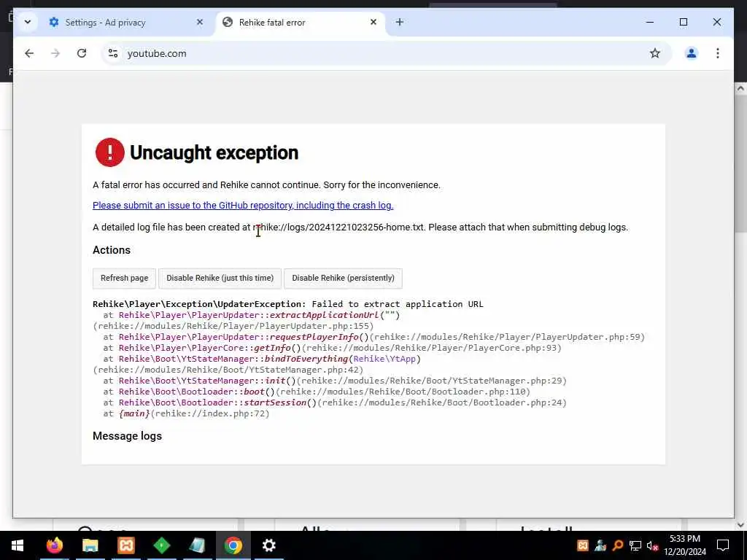
Task: Open the network tray icon
Action: (x=635, y=545)
